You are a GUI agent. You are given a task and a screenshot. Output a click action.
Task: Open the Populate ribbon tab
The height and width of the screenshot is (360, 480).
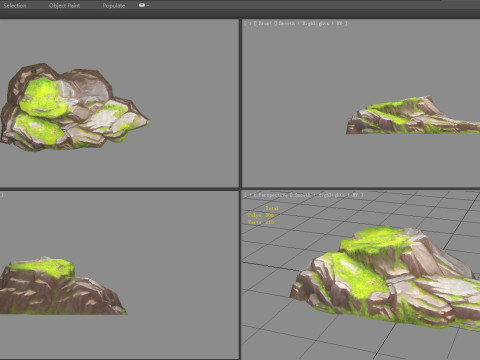114,5
